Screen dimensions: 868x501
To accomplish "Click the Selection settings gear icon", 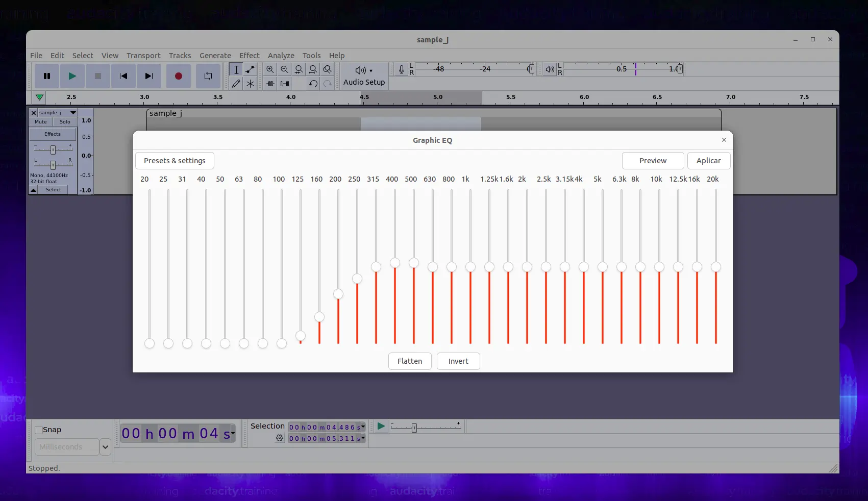I will pyautogui.click(x=280, y=438).
